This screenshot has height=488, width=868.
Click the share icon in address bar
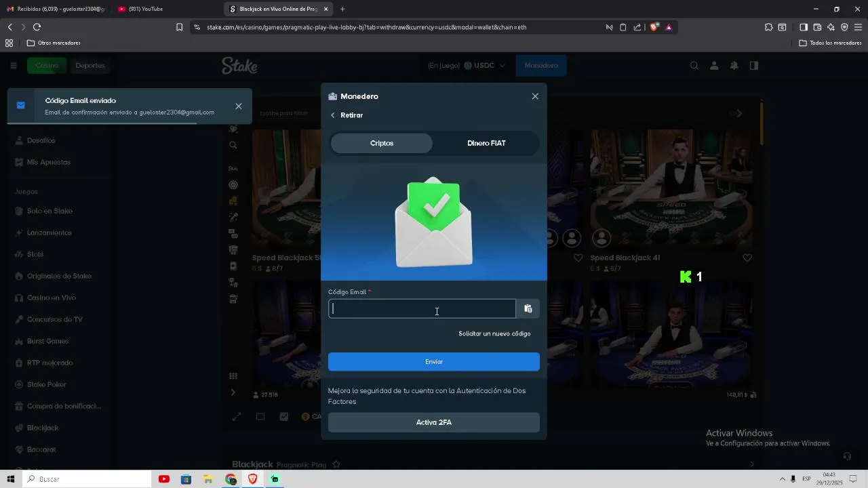point(637,27)
